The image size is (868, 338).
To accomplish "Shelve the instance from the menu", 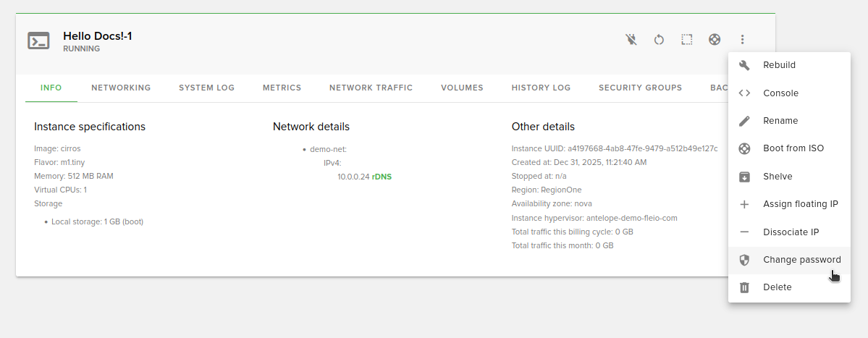I will coord(778,177).
